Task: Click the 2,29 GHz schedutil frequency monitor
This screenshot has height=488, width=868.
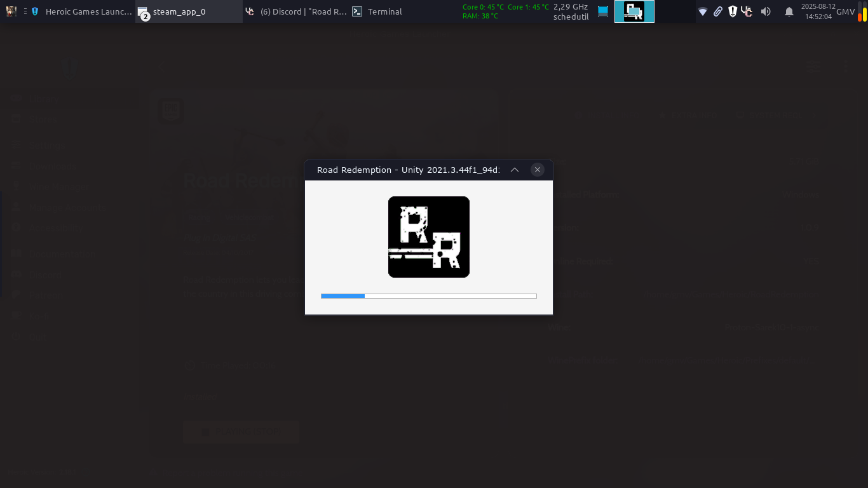Action: coord(571,11)
